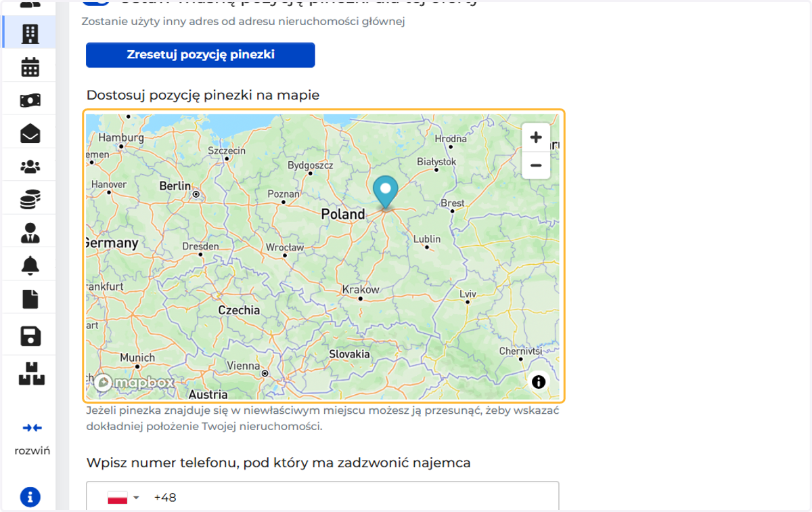Screen dimensions: 812x512
Task: Open the people group sidebar icon
Action: pos(30,166)
